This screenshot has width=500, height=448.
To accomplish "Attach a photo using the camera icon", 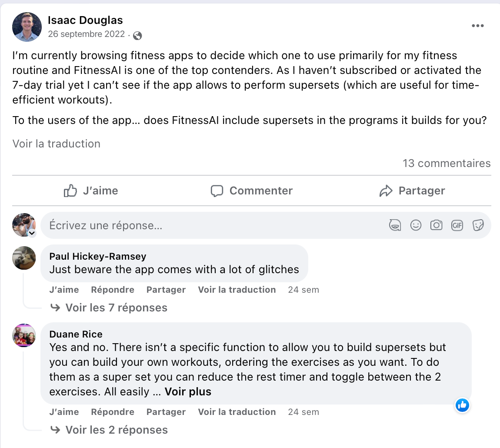I will click(x=436, y=225).
